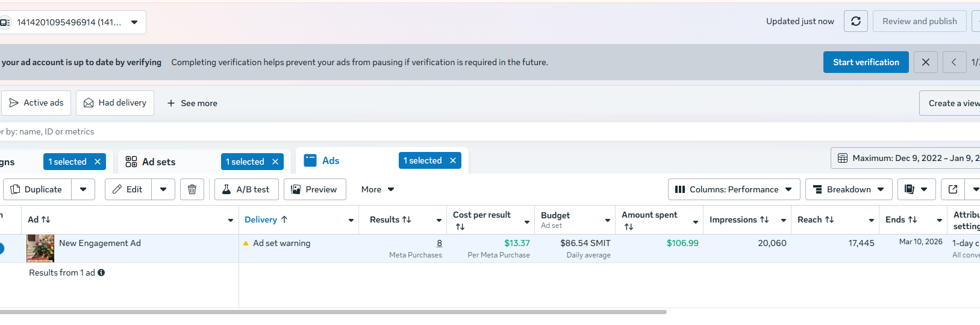This screenshot has height=325, width=980.
Task: Clear the Ad sets 1 selected filter
Action: click(x=275, y=162)
